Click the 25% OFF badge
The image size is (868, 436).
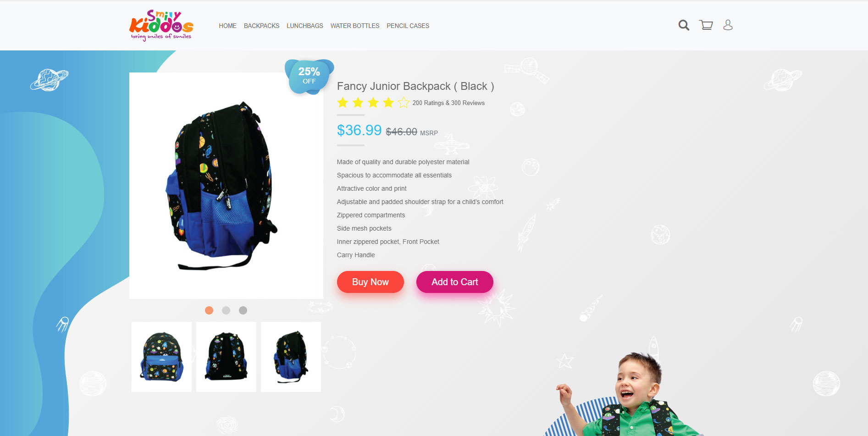point(309,76)
